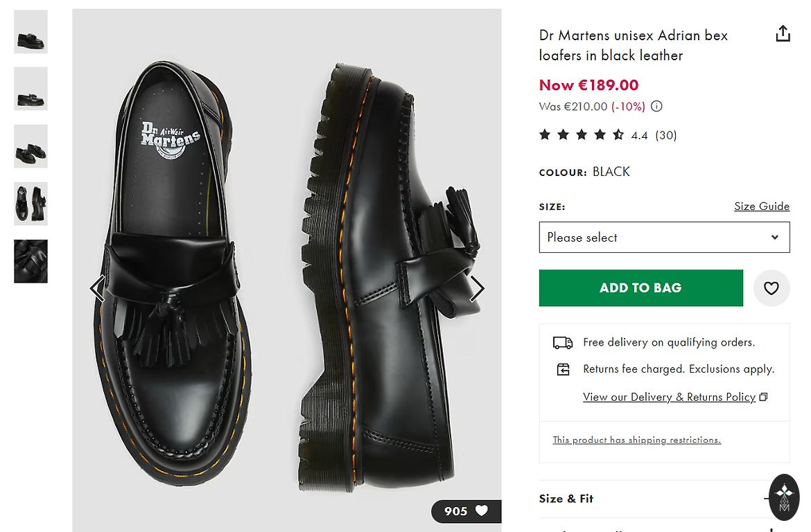View our Delivery & Returns Policy link
811x532 pixels.
coord(669,397)
